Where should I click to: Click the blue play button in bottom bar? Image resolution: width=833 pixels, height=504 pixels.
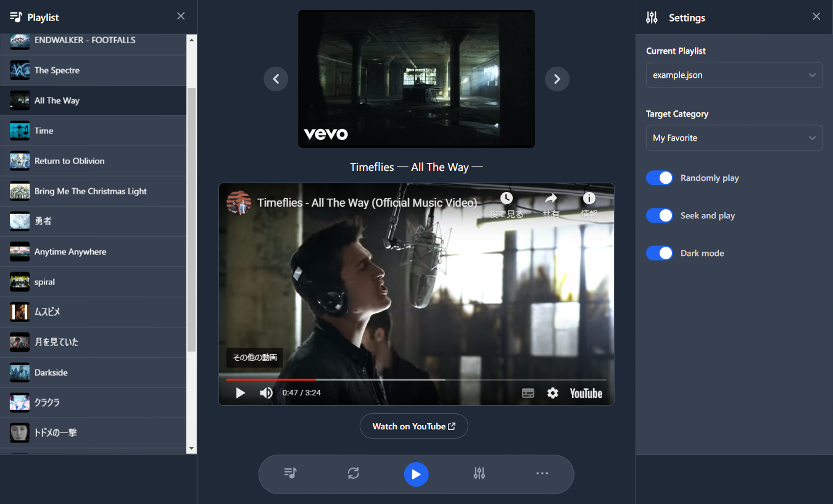416,474
